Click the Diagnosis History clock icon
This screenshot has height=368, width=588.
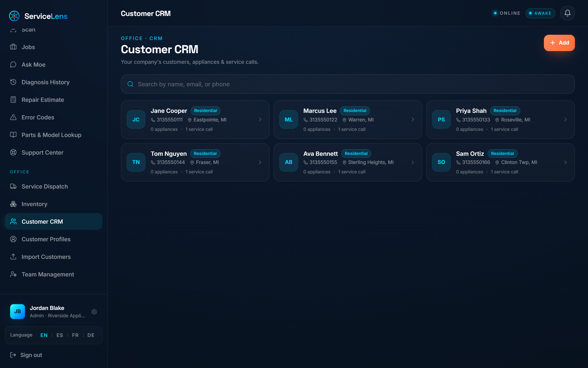[13, 82]
